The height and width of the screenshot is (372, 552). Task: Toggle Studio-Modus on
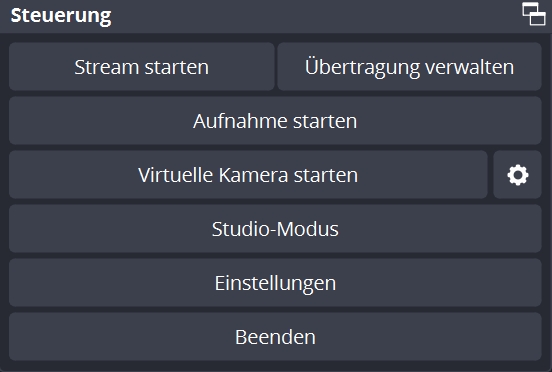click(275, 229)
